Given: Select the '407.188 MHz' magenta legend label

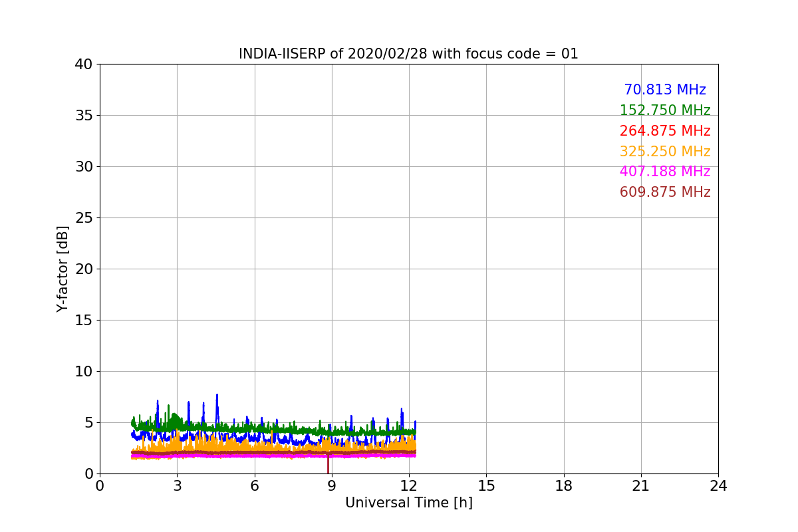Looking at the screenshot, I should tap(665, 172).
